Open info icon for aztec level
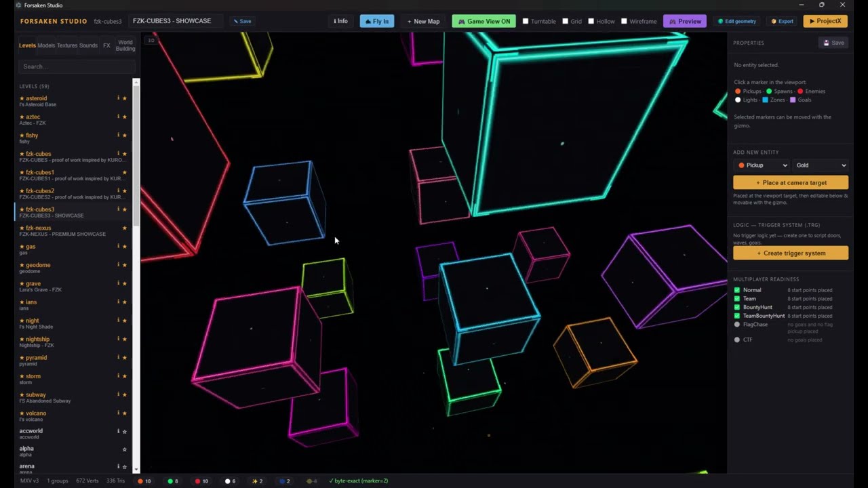The height and width of the screenshot is (488, 868). (118, 117)
